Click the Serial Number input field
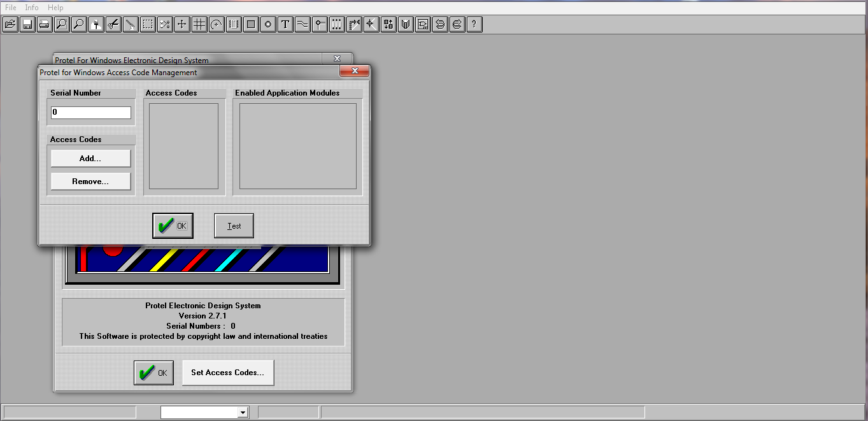This screenshot has height=421, width=868. pyautogui.click(x=91, y=113)
